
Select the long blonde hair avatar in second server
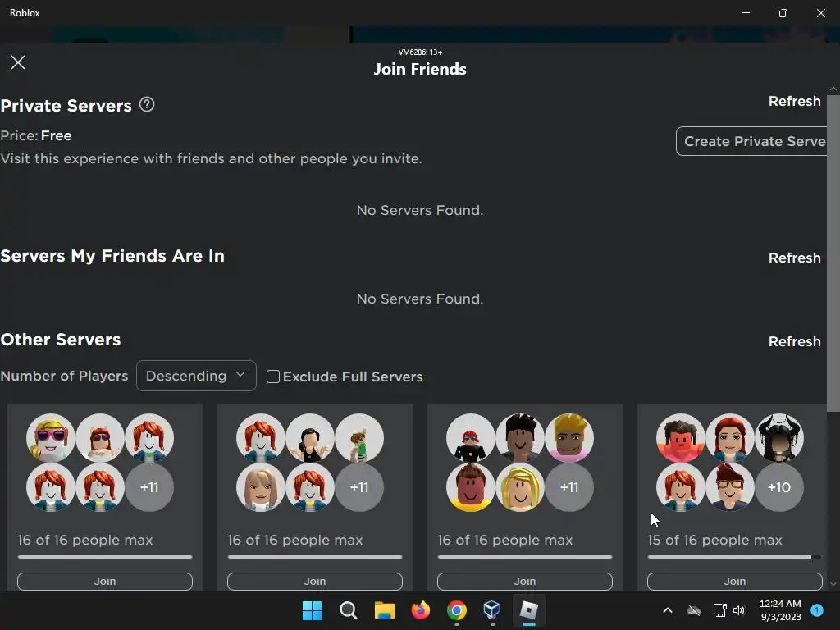click(261, 487)
